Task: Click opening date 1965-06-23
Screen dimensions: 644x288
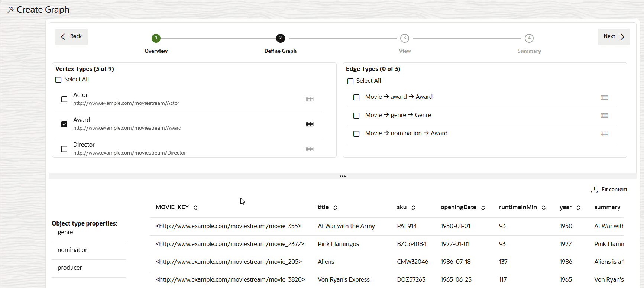Action: pos(456,280)
